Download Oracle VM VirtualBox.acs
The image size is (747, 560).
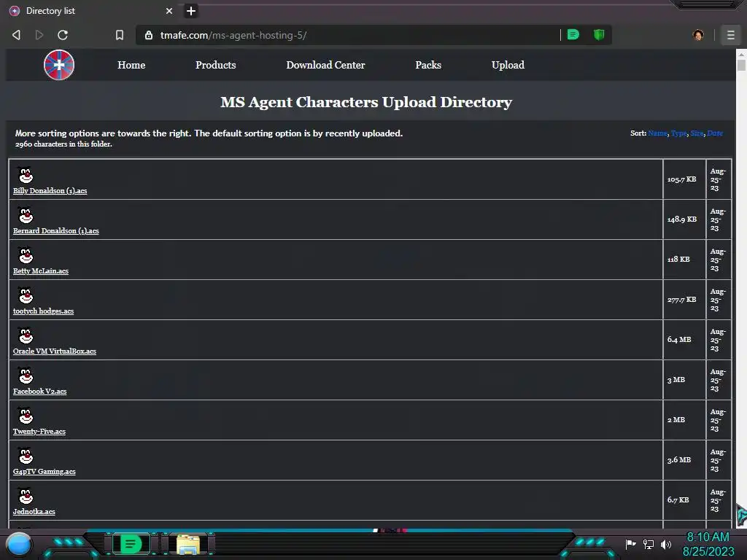click(x=54, y=351)
